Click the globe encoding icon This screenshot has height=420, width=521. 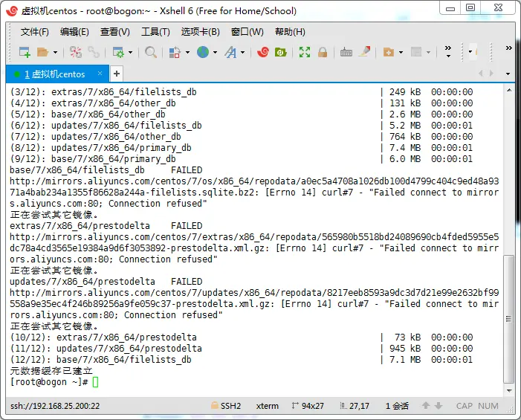click(203, 52)
